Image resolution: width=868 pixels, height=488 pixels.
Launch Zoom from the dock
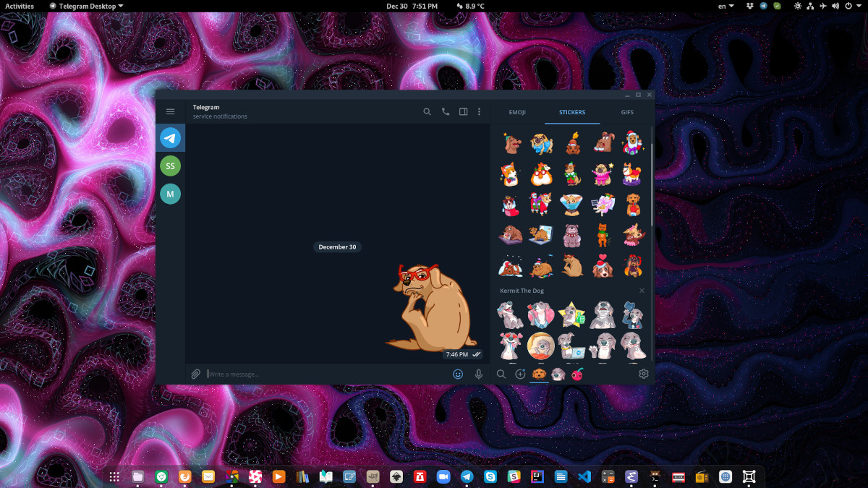click(x=443, y=476)
